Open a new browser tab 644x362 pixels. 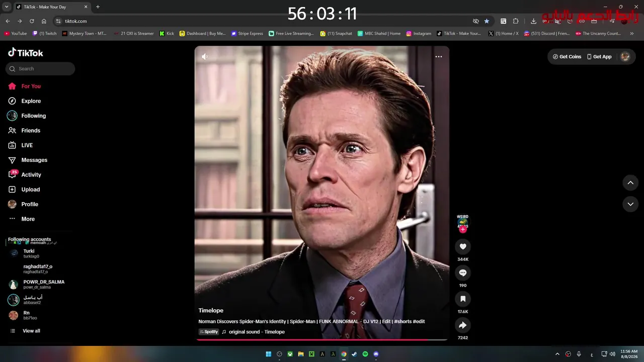[98, 7]
